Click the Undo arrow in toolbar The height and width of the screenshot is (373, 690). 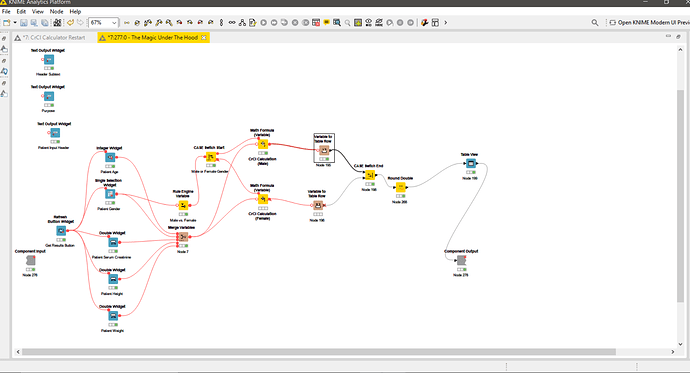coord(70,22)
